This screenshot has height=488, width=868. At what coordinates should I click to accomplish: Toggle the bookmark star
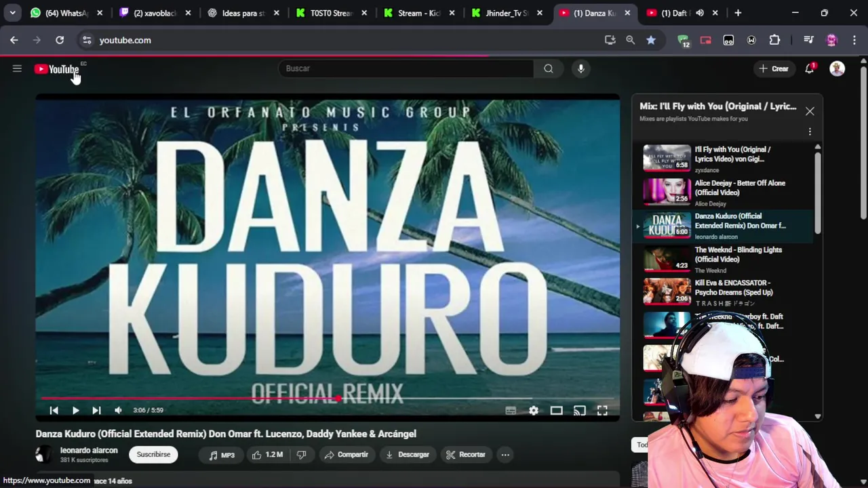[650, 40]
